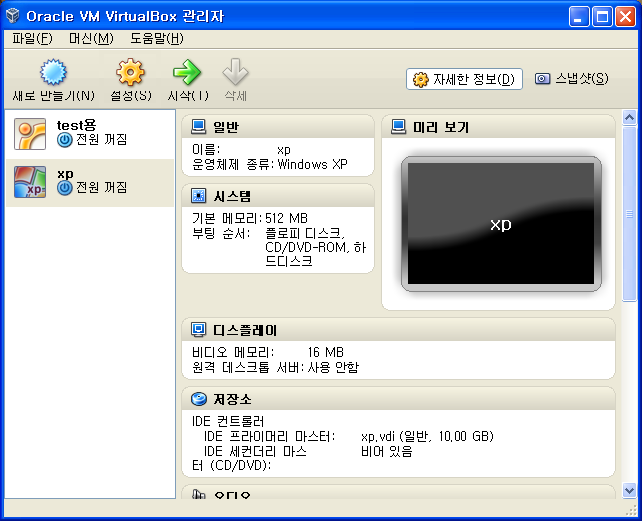The height and width of the screenshot is (521, 642).
Task: Open the 머신(M) menu
Action: [91, 39]
